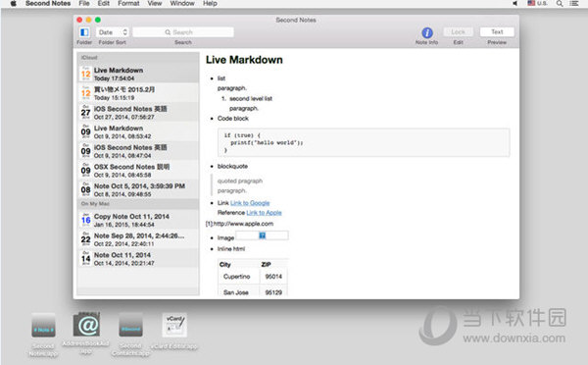This screenshot has width=588, height=365.
Task: Open the Note Info icon
Action: point(426,32)
